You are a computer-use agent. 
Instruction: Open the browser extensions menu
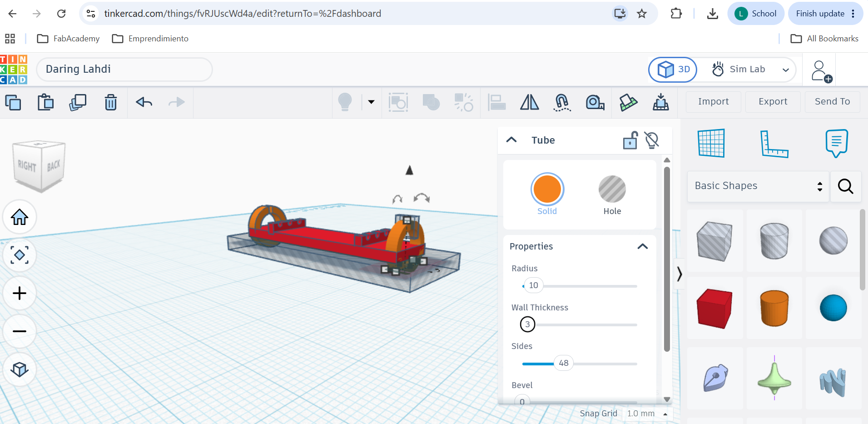pos(676,14)
